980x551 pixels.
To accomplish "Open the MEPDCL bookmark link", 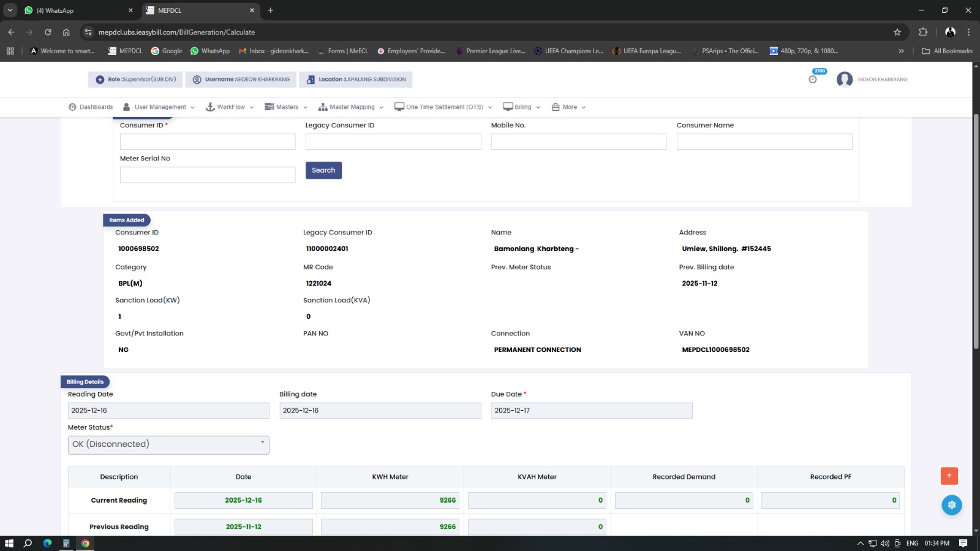I will (x=125, y=51).
